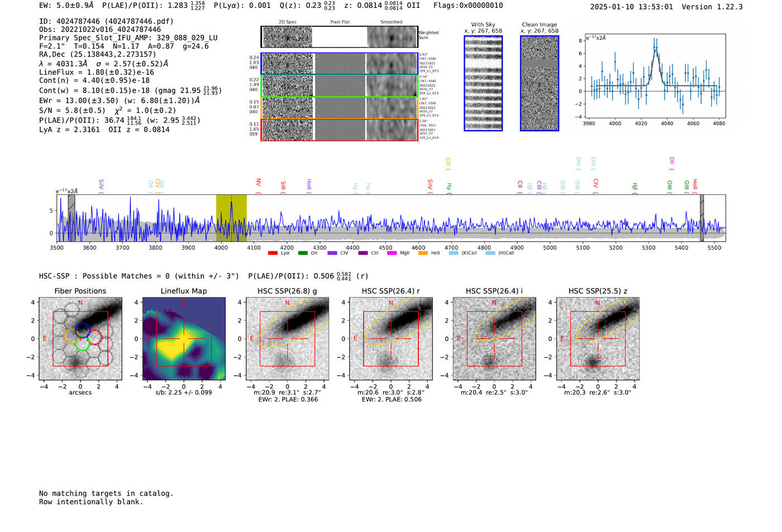Open the HSC SSP r-band cutout

(390, 339)
